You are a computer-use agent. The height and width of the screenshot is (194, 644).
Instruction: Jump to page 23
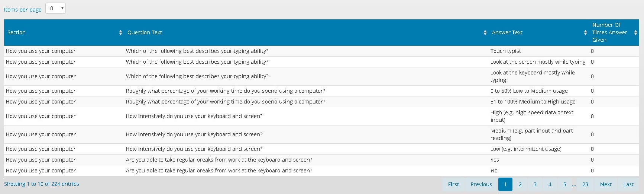pyautogui.click(x=585, y=184)
